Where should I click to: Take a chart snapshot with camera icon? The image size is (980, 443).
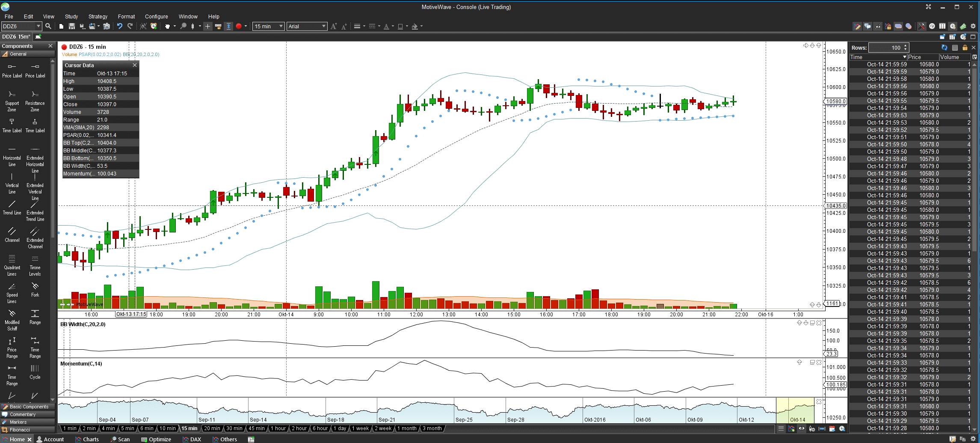click(x=107, y=26)
